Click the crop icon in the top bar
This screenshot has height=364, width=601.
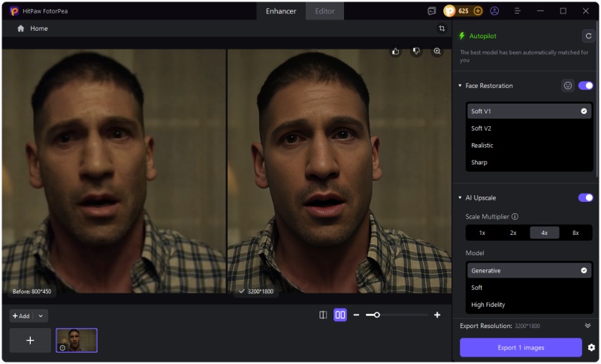[x=442, y=29]
